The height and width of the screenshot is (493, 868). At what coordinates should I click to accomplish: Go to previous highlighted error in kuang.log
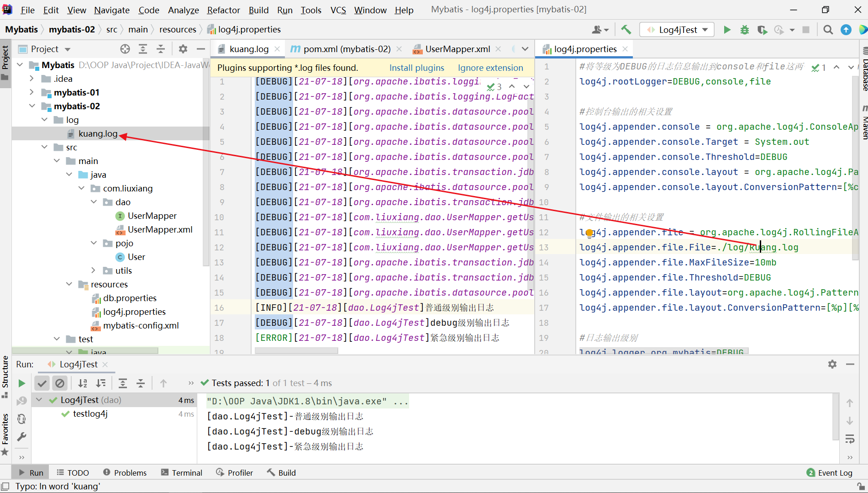[x=512, y=86]
